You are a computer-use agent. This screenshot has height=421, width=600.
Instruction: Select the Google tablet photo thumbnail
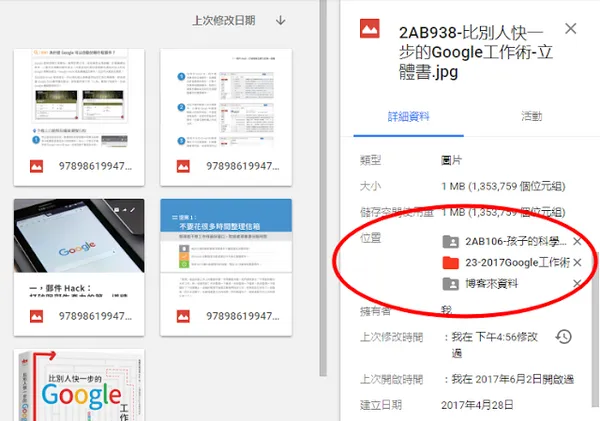[x=79, y=236]
